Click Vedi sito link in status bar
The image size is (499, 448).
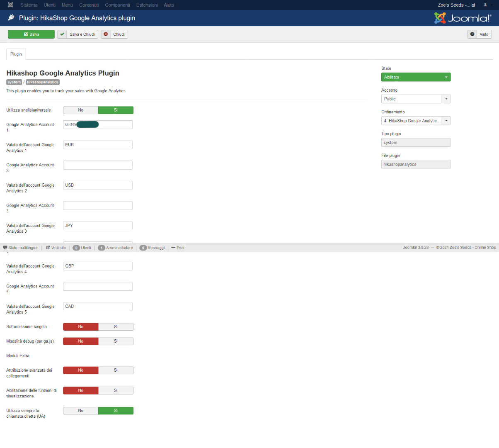(x=56, y=248)
